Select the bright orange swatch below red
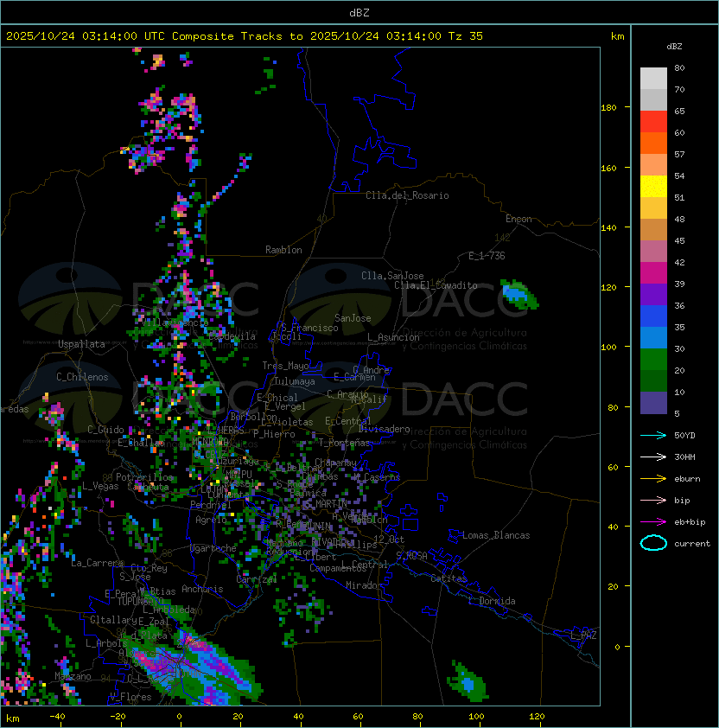Image resolution: width=719 pixels, height=728 pixels. 653,143
